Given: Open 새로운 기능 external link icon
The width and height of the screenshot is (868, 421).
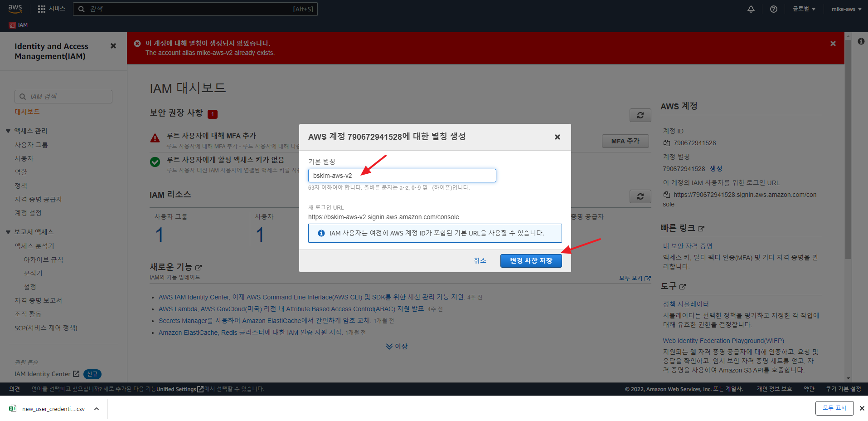Looking at the screenshot, I should point(198,268).
